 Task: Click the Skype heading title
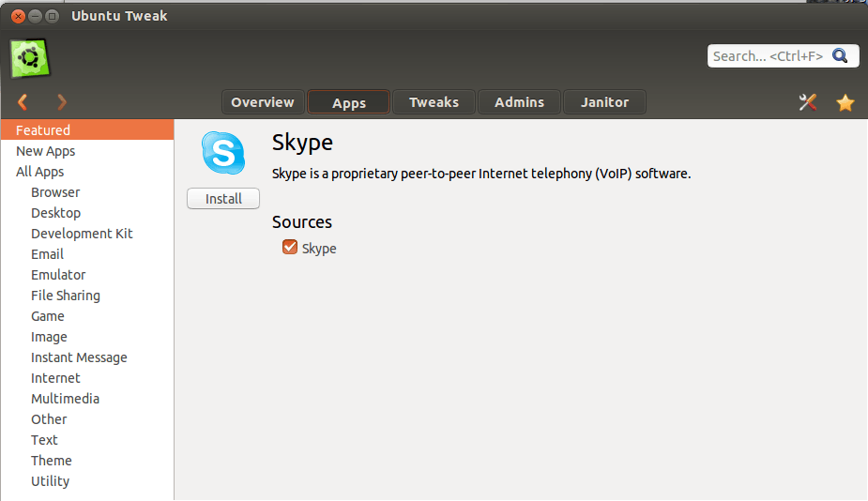(x=302, y=143)
